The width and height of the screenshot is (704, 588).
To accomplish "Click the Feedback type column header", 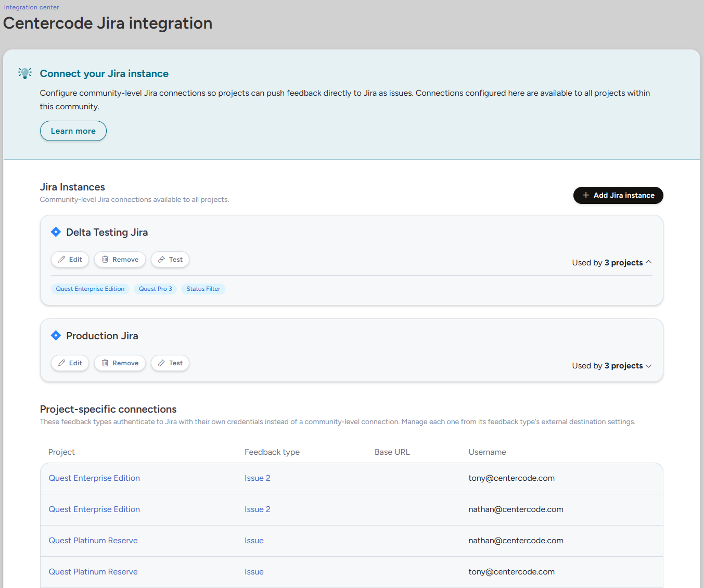I will tap(272, 452).
